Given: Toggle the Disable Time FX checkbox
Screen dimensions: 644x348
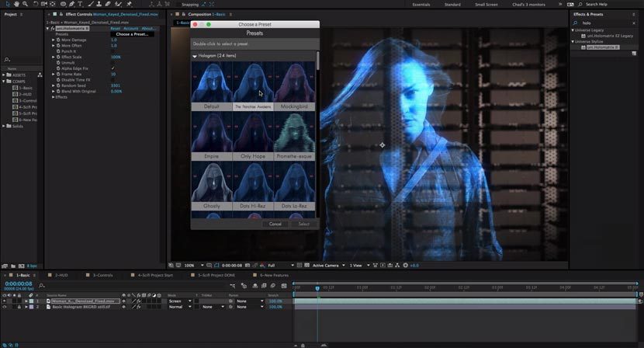Looking at the screenshot, I should (113, 80).
